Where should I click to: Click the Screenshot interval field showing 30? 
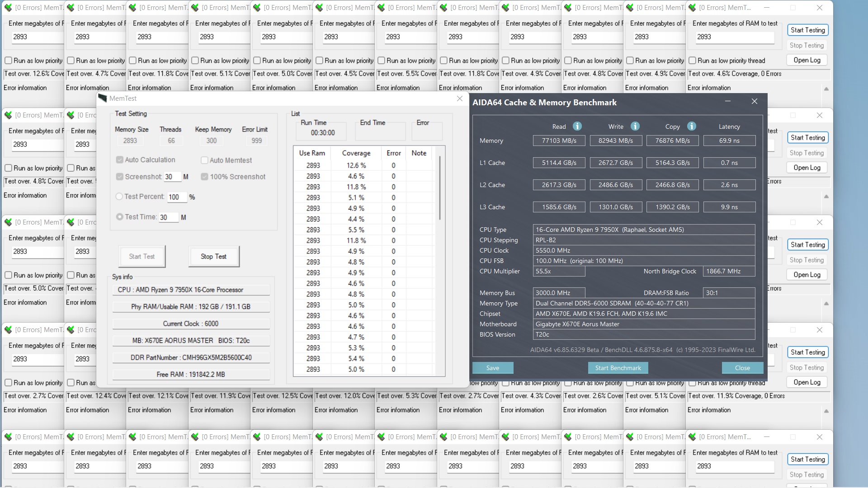click(172, 177)
